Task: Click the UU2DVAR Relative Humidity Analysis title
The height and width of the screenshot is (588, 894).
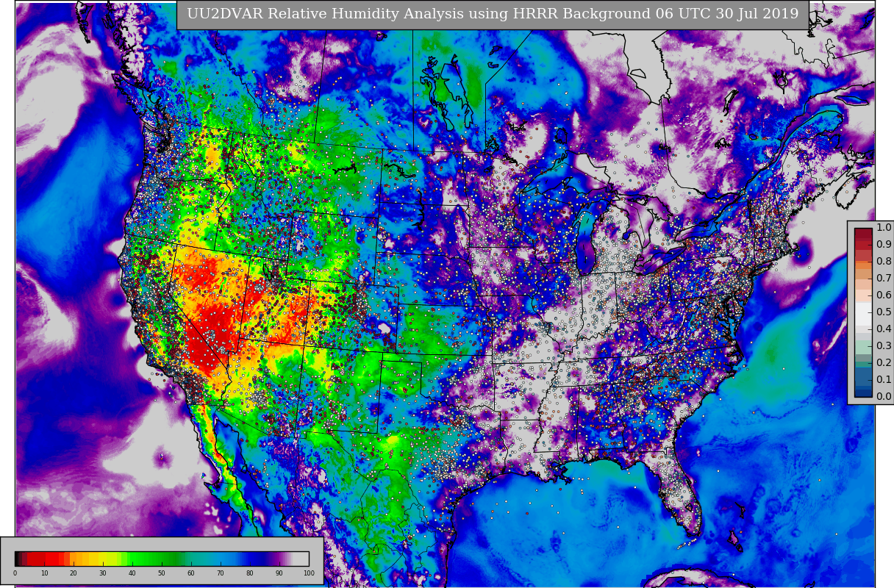Action: click(x=493, y=15)
